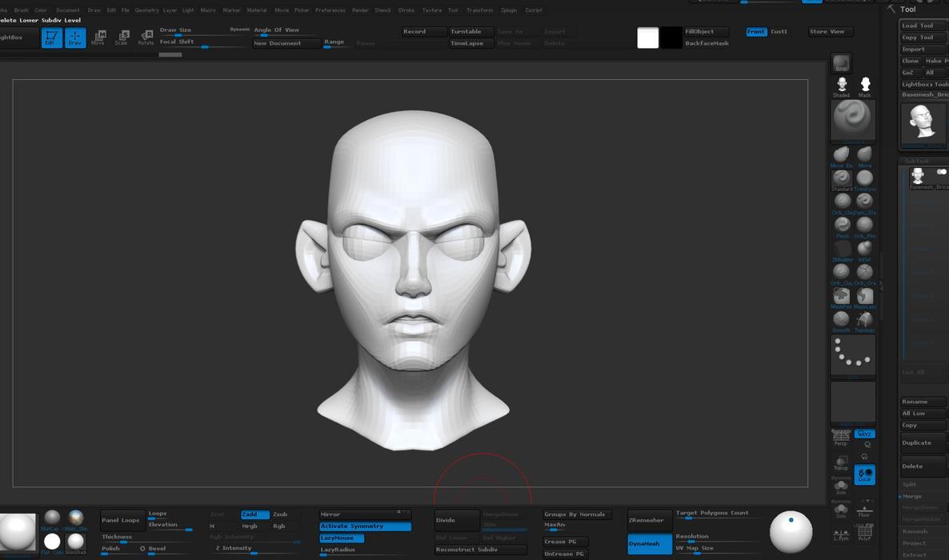949x560 pixels.
Task: Pick the Pinch brush
Action: 841,226
